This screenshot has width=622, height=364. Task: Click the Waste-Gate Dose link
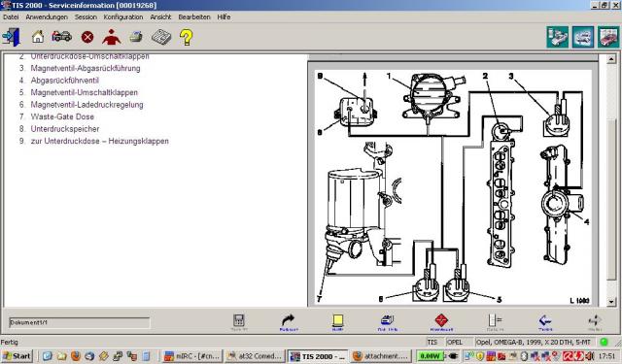(62, 116)
